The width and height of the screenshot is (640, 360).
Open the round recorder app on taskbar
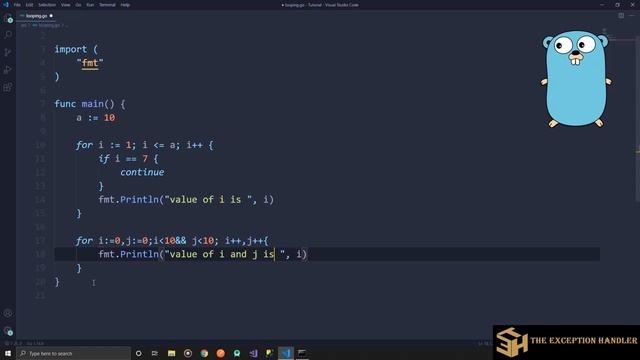pyautogui.click(x=188, y=353)
